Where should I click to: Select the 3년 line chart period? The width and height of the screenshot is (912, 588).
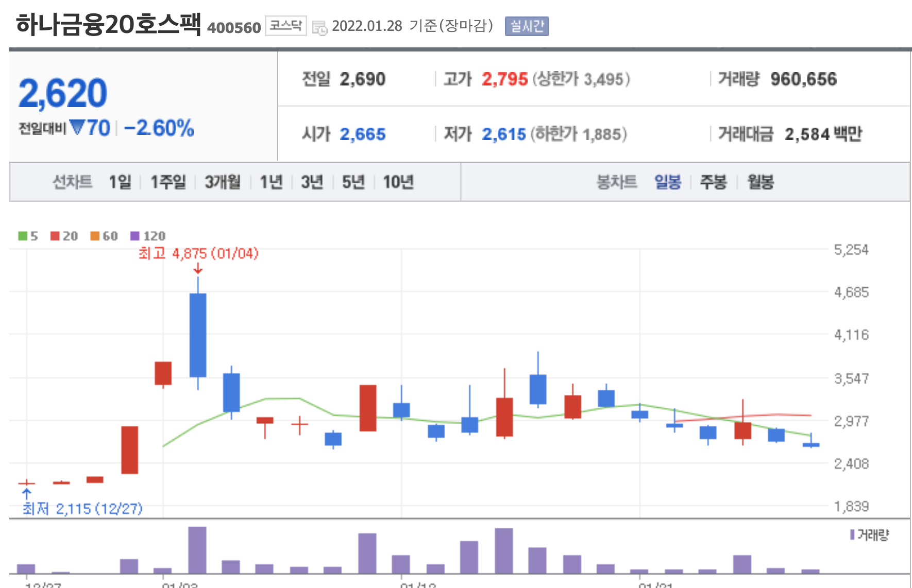coord(312,182)
